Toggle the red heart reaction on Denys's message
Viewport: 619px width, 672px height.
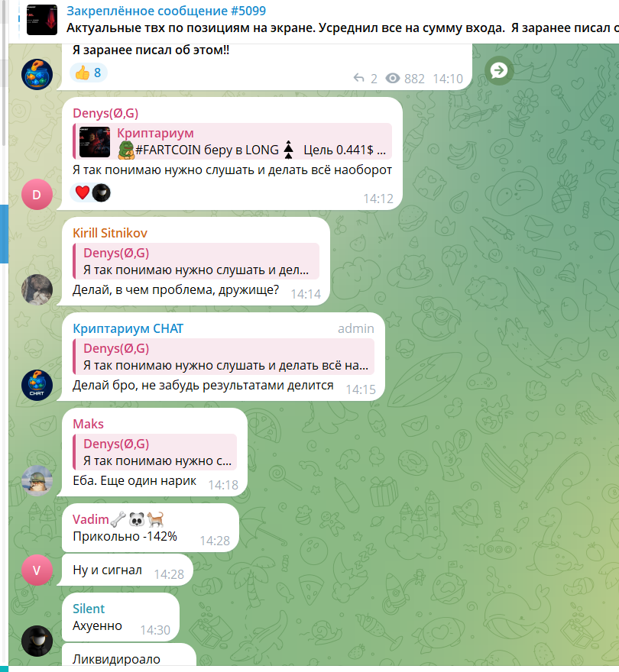[82, 192]
